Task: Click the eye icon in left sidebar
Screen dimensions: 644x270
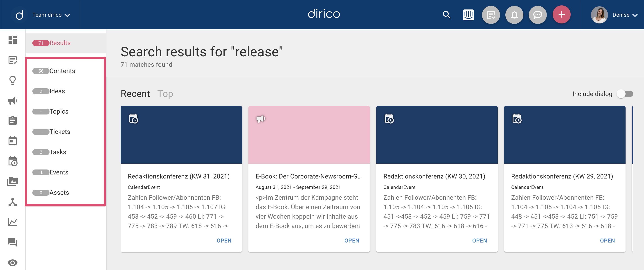Action: pyautogui.click(x=13, y=263)
